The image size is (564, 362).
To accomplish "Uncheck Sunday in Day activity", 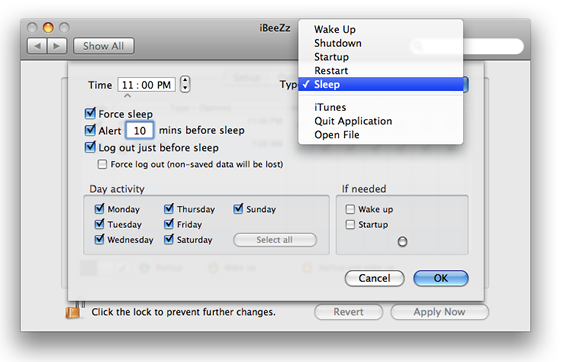I will point(238,209).
